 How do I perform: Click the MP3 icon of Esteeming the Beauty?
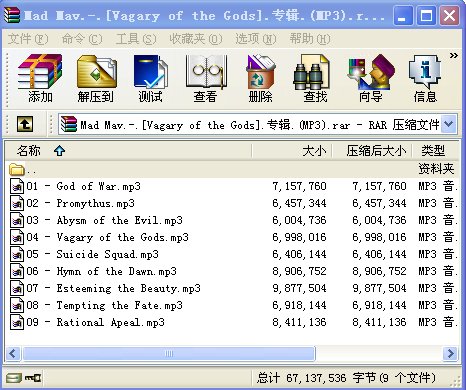(17, 288)
